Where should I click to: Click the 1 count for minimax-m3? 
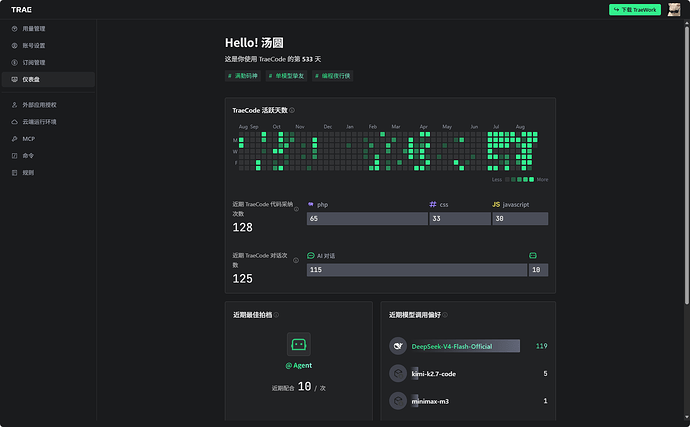click(x=545, y=401)
